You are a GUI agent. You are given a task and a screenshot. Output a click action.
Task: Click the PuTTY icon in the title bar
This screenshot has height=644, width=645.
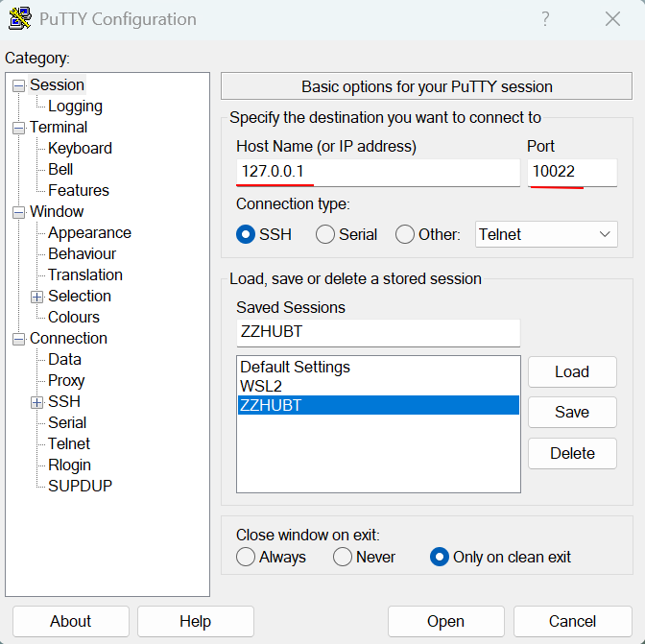pyautogui.click(x=20, y=18)
